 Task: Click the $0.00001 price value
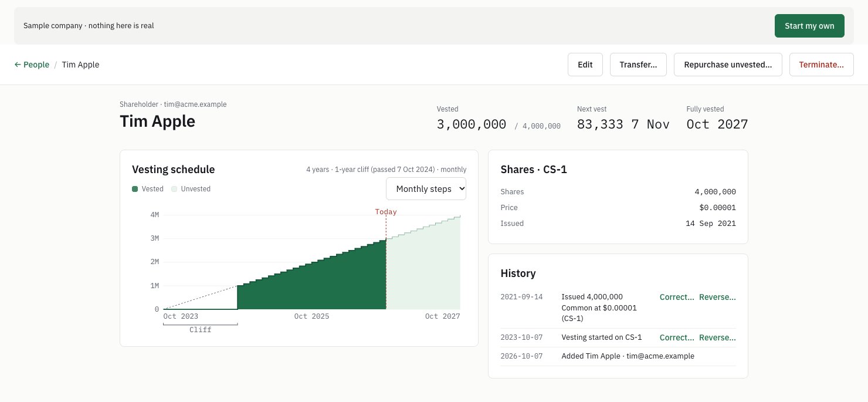tap(717, 208)
